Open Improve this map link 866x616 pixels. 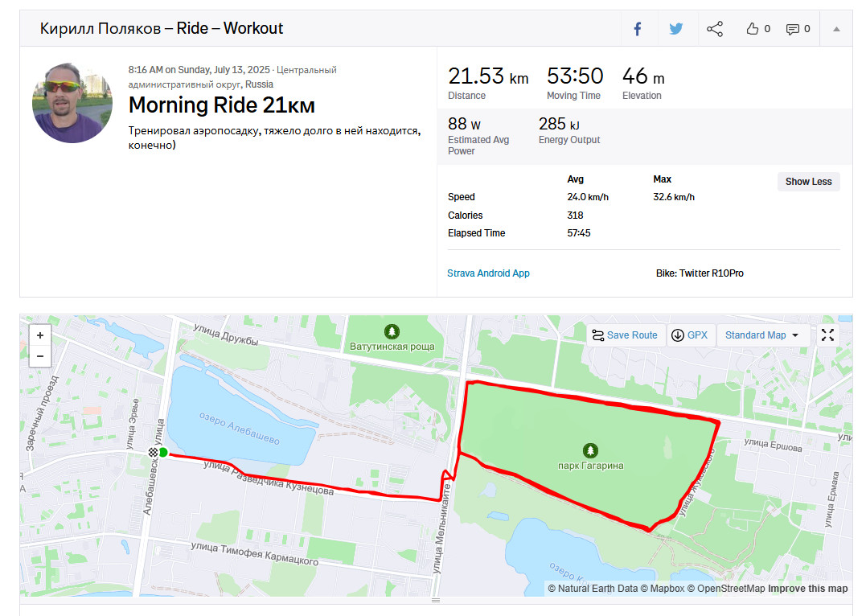(x=807, y=589)
